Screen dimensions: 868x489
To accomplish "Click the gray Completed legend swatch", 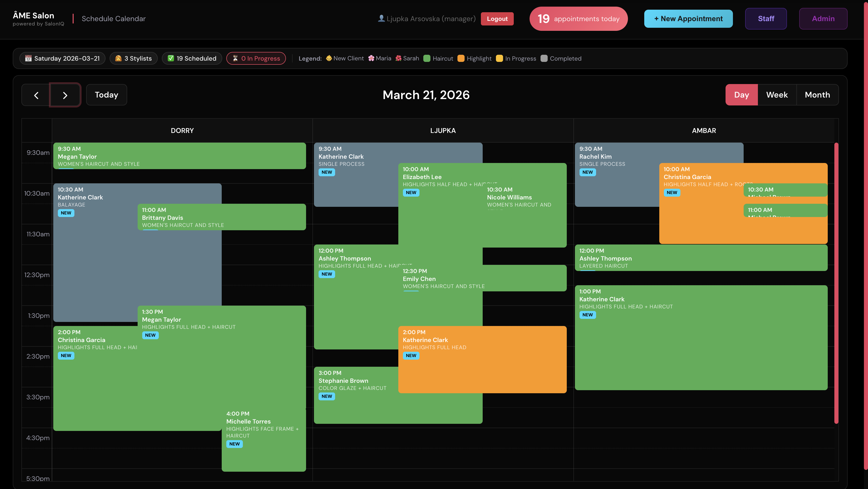I will tap(544, 58).
